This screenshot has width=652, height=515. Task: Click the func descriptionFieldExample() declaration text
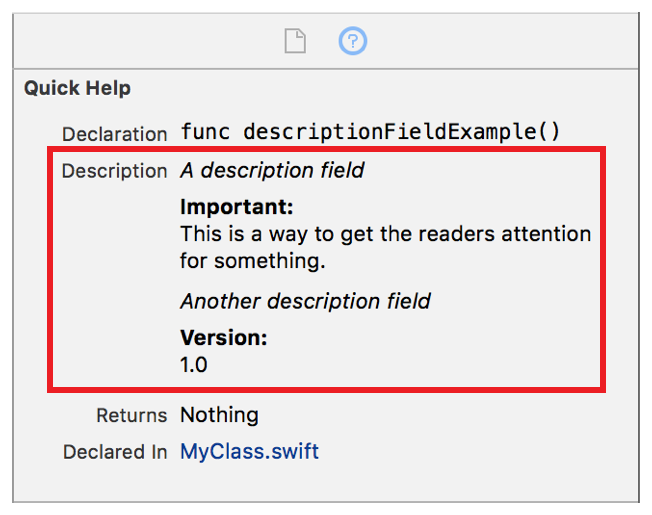pos(370,132)
